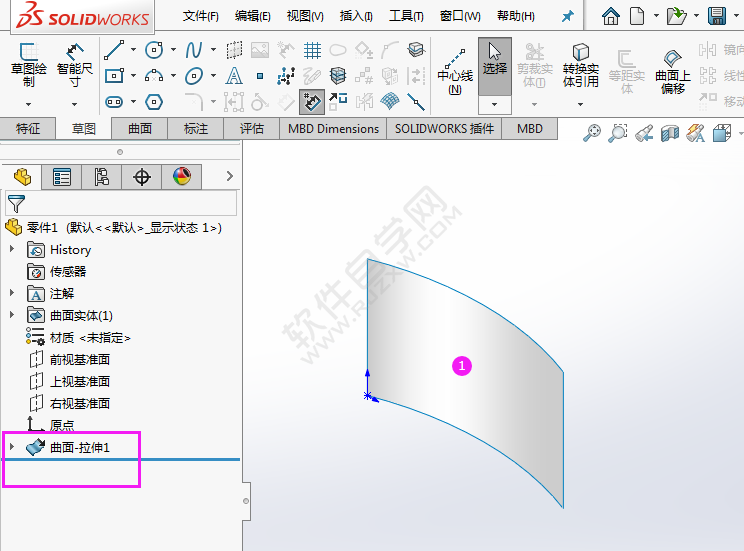The image size is (744, 551).
Task: Select the Ellipse sketch tool
Action: coord(194,75)
